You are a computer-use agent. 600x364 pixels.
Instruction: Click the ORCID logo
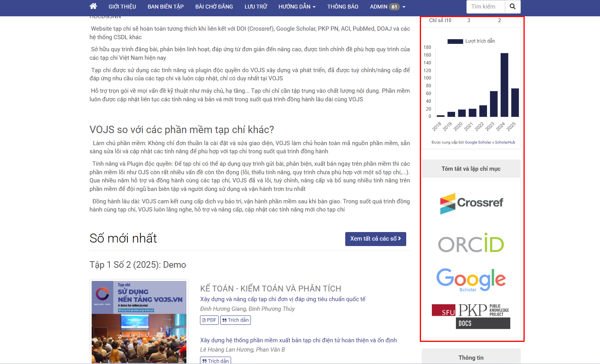tap(471, 244)
